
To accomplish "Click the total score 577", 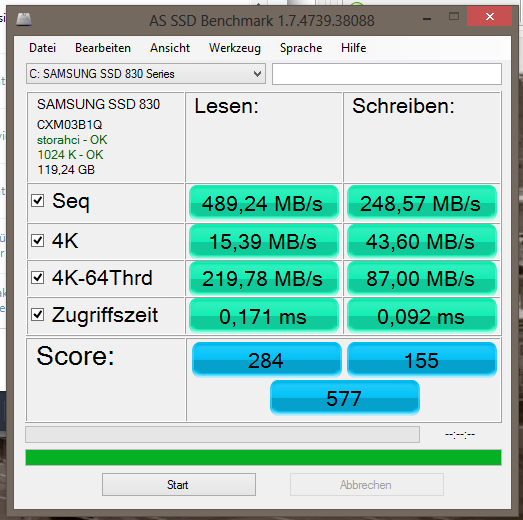I will 345,398.
